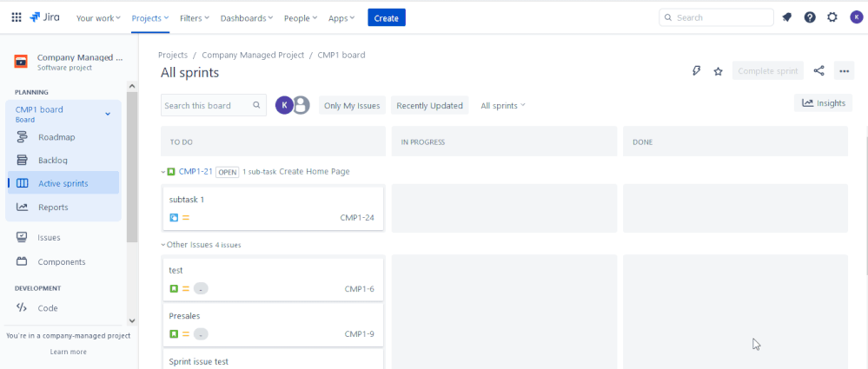Open the People dropdown menu

[300, 18]
